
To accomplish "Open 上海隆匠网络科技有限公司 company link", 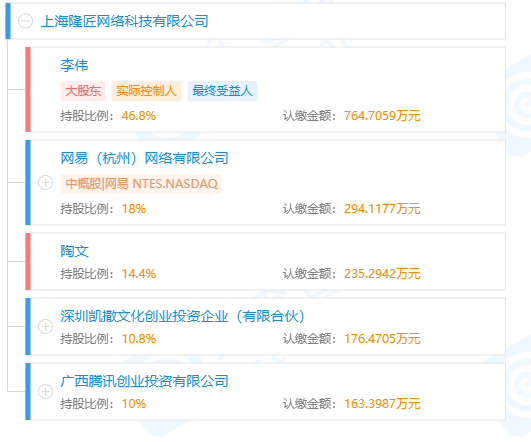I will [124, 21].
